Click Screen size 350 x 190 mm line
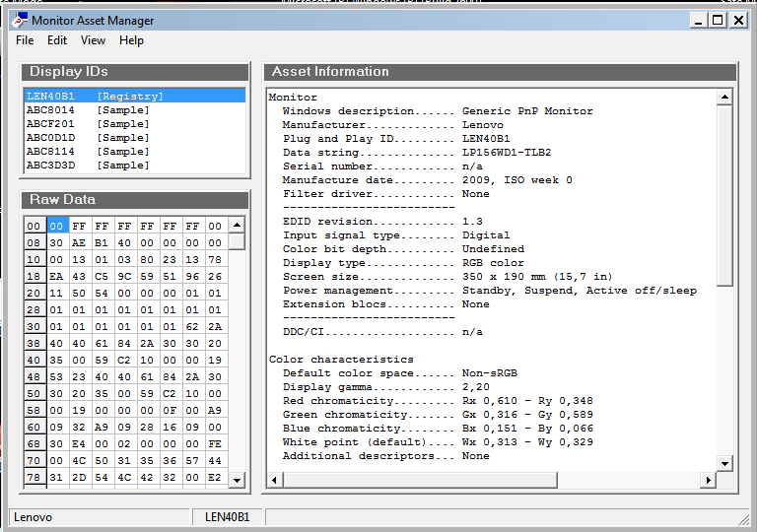The image size is (757, 532). tap(447, 277)
